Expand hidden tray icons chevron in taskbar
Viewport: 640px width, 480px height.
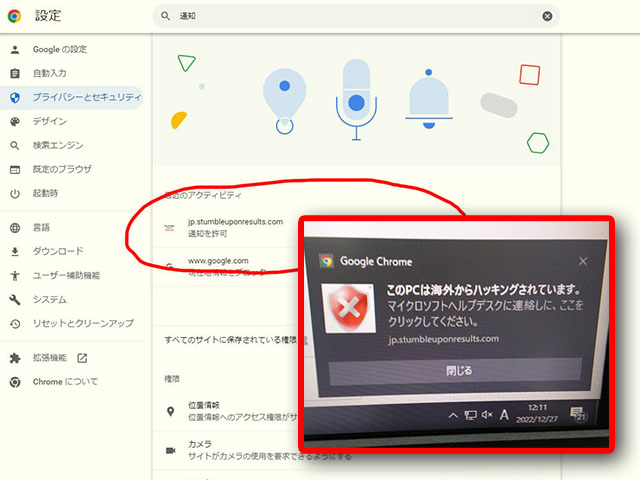tap(453, 416)
